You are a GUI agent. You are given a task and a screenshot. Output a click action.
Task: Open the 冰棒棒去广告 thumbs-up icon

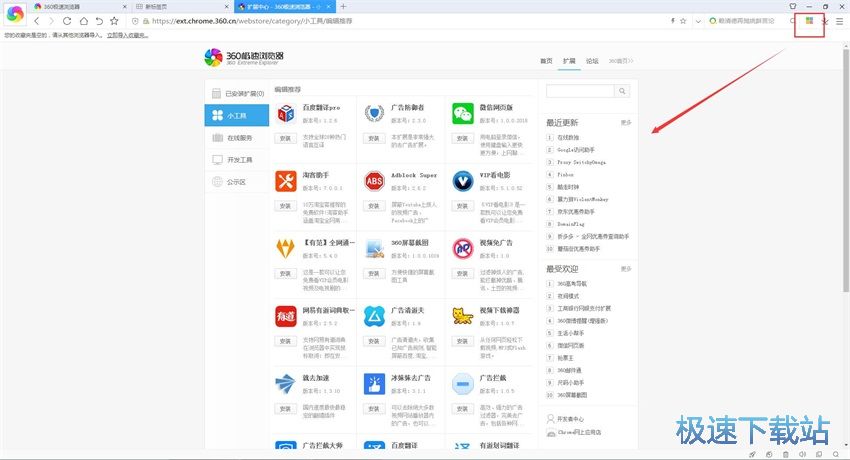point(374,384)
